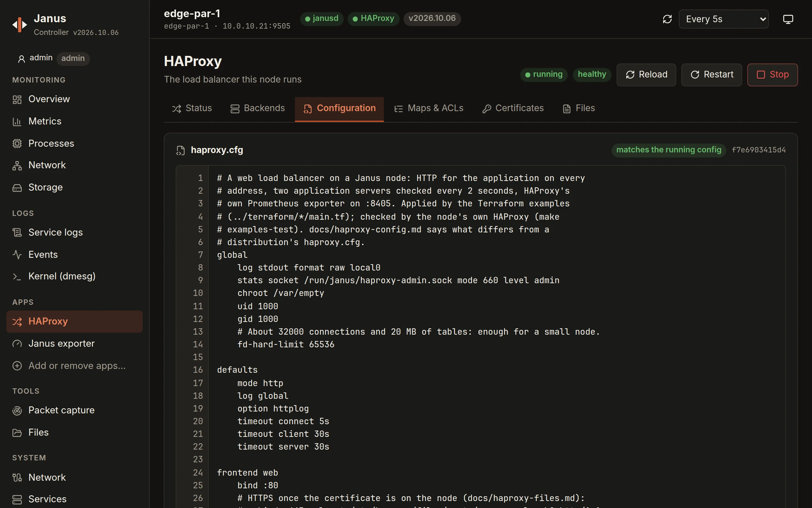
Task: Open Janus exporter app
Action: pyautogui.click(x=75, y=344)
